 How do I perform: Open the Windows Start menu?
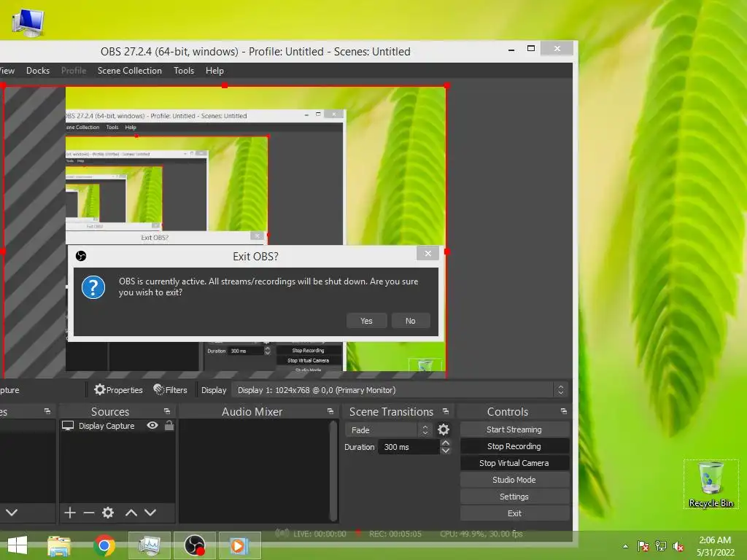pyautogui.click(x=18, y=545)
